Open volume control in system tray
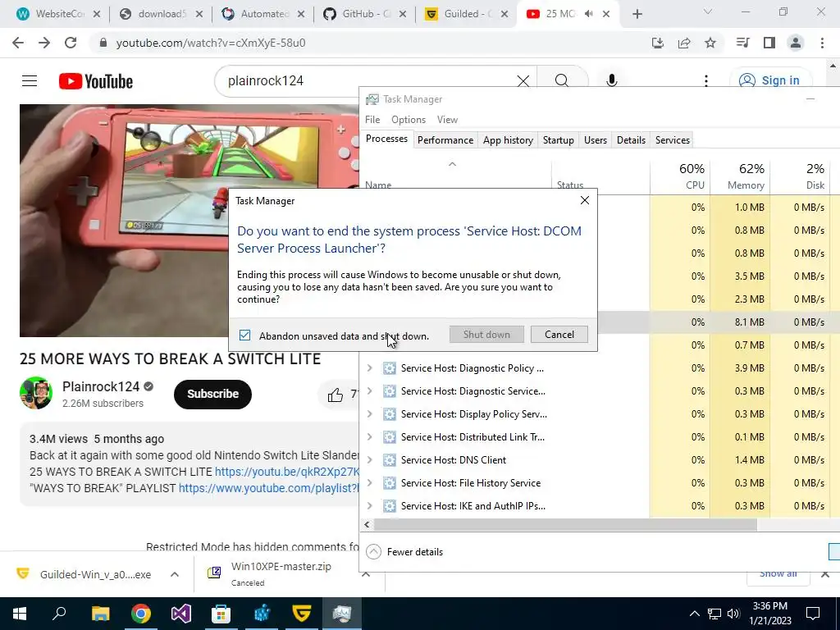The height and width of the screenshot is (630, 840). [733, 614]
